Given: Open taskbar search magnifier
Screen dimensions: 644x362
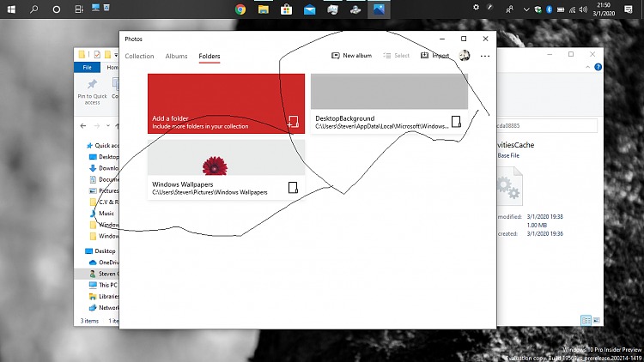Looking at the screenshot, I should click(x=34, y=9).
